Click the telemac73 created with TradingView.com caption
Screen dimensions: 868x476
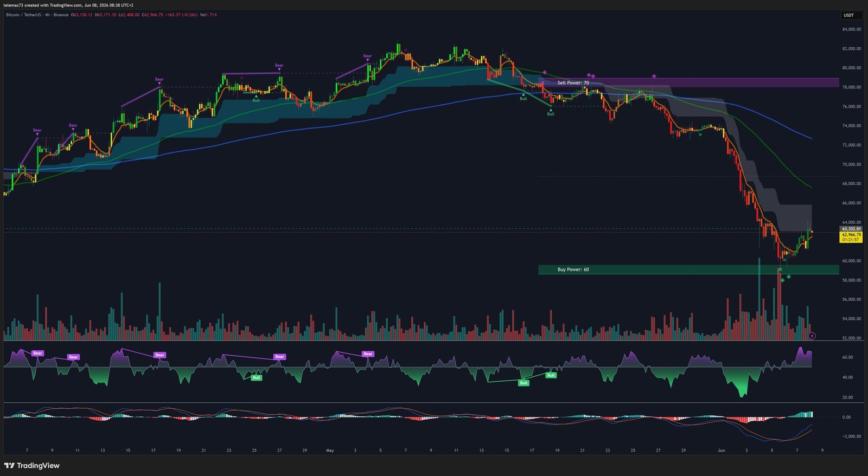[68, 5]
